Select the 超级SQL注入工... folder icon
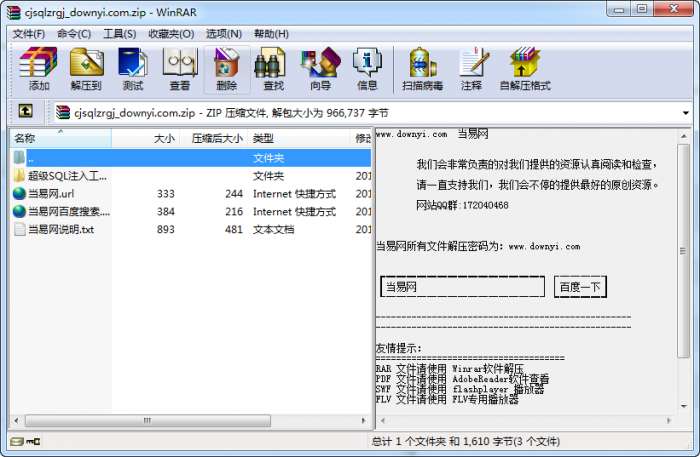 coord(19,175)
